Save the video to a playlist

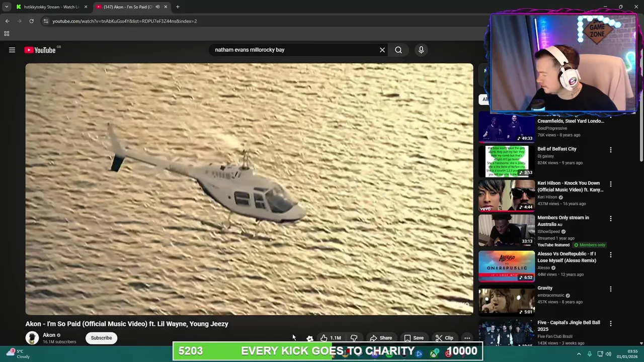(414, 338)
